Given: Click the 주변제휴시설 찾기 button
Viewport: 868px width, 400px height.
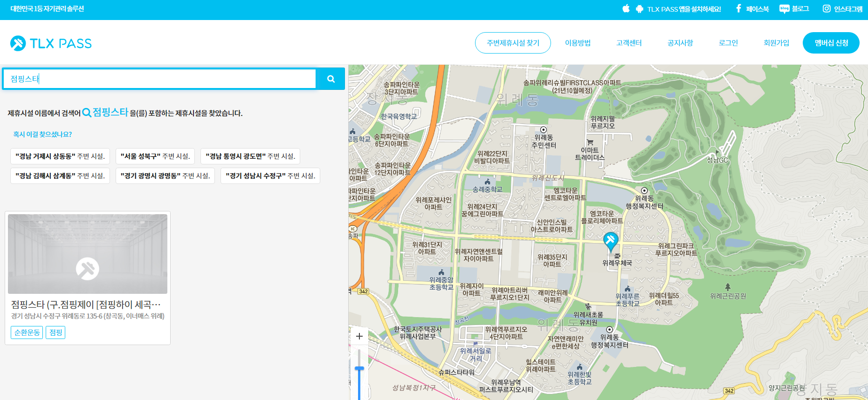Looking at the screenshot, I should [x=513, y=43].
